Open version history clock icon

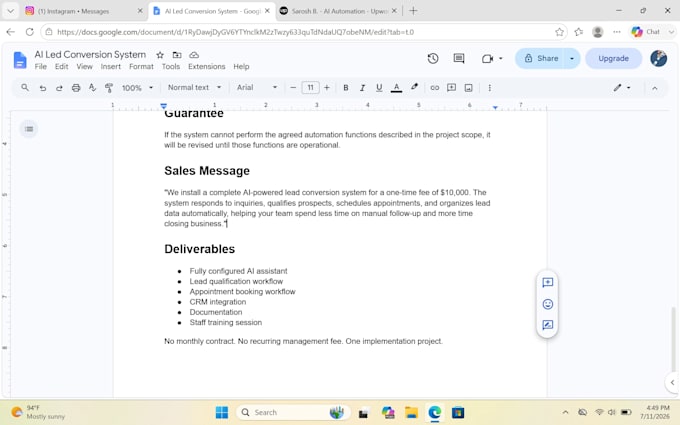pyautogui.click(x=433, y=59)
